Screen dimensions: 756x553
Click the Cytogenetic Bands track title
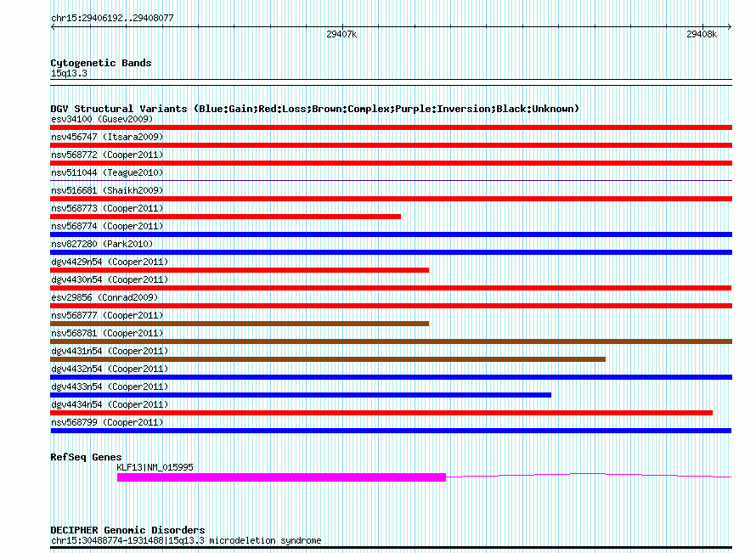coord(101,63)
